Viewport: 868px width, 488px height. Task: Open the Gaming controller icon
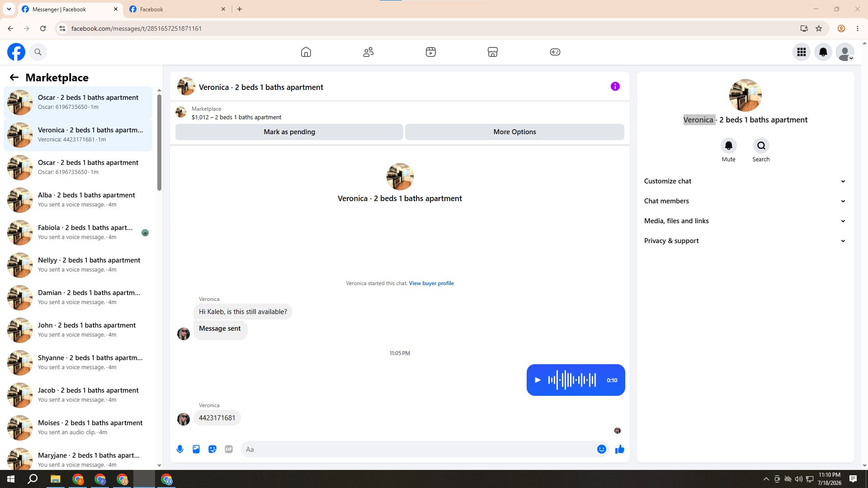(x=555, y=52)
